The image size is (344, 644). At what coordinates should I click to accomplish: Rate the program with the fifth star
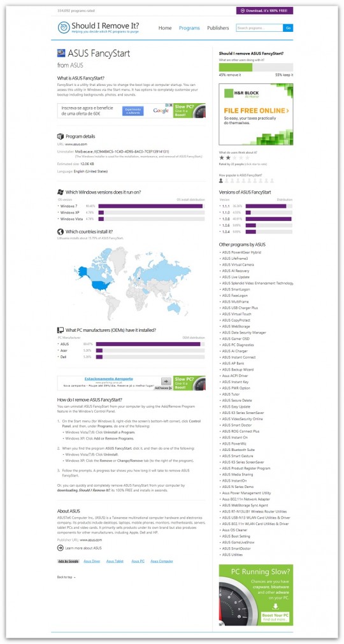point(247,157)
